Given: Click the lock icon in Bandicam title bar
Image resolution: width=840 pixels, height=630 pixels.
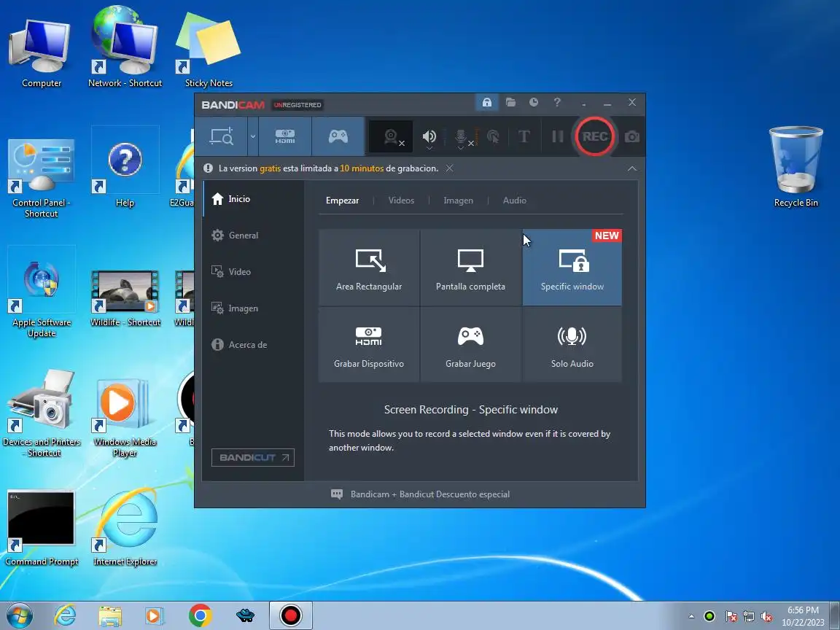Looking at the screenshot, I should tap(487, 102).
